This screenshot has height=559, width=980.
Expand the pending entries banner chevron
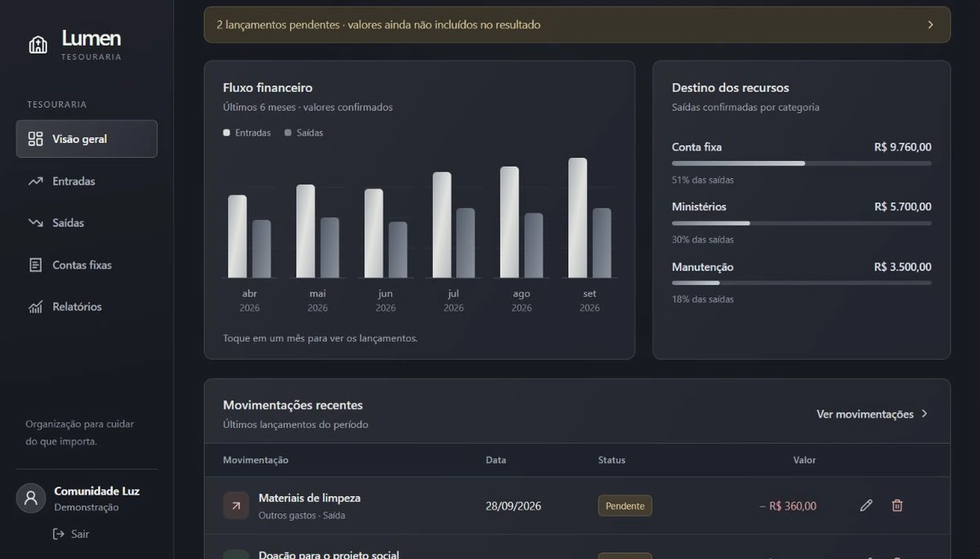[x=930, y=25]
